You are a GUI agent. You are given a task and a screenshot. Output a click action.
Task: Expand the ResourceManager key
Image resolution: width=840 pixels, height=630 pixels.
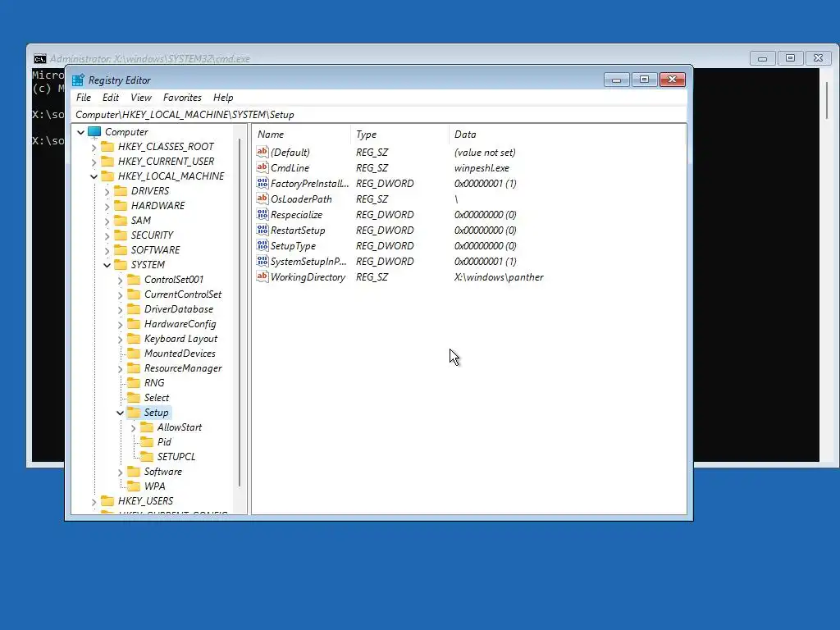pos(120,368)
